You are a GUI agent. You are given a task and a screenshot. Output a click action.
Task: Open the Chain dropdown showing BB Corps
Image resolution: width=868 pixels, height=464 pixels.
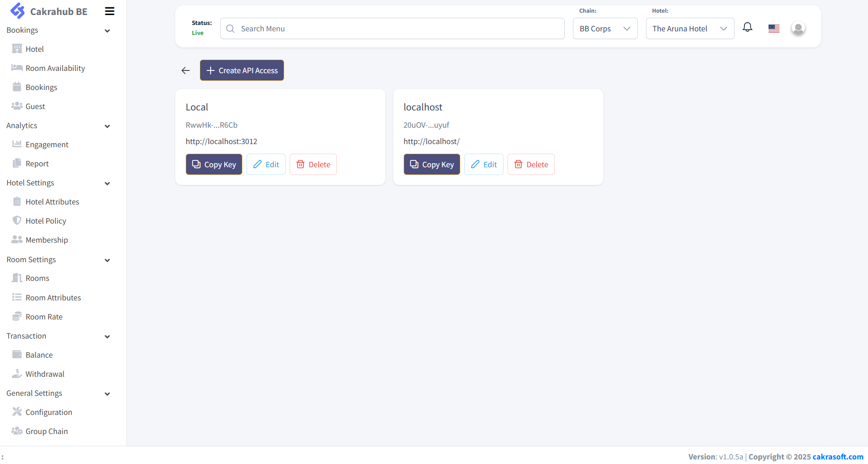point(605,28)
